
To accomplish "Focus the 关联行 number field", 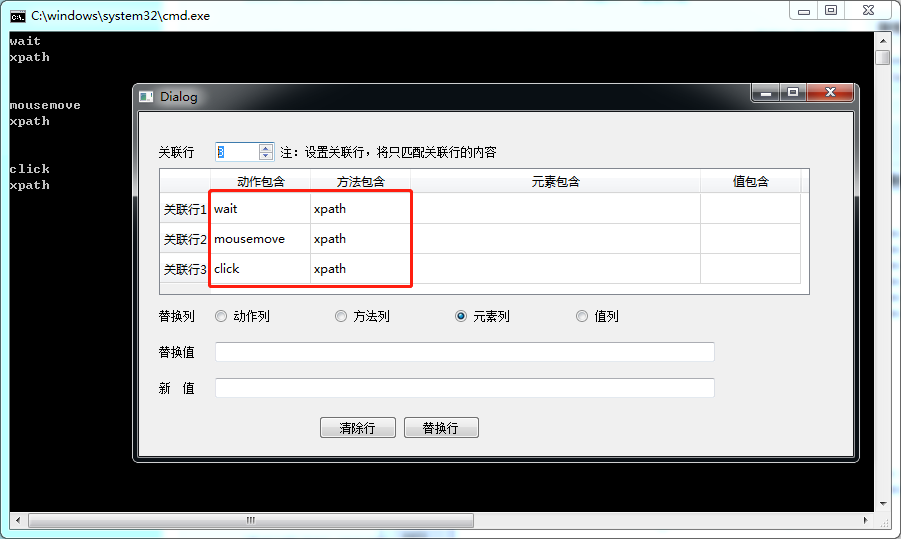I will click(237, 152).
